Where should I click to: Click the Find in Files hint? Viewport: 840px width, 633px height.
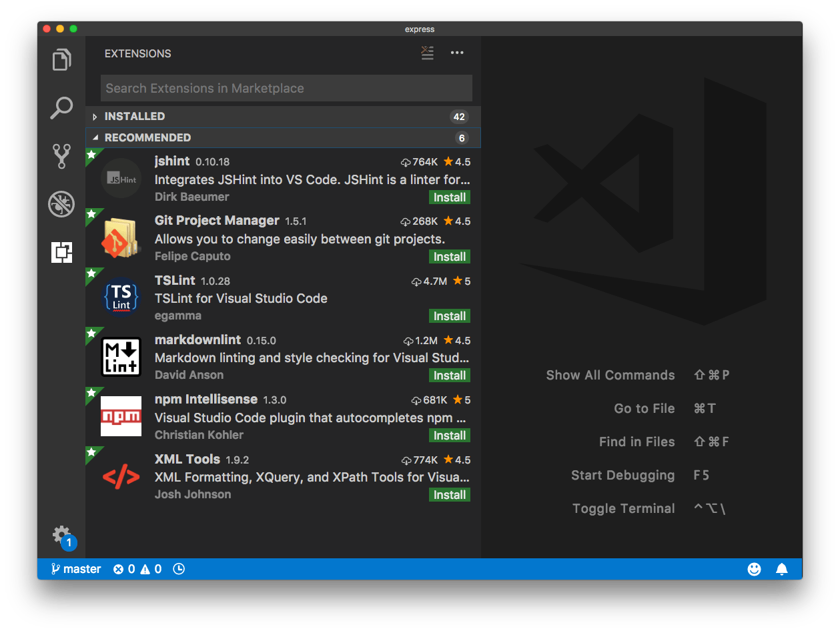(637, 442)
